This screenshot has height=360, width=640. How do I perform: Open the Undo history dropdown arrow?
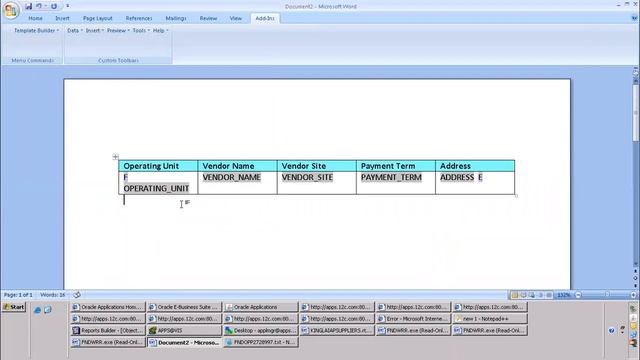(45, 6)
